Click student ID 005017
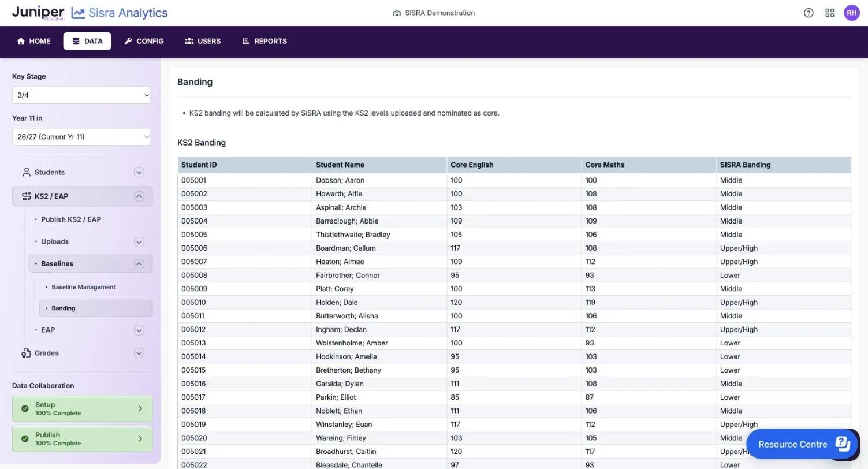Viewport: 868px width, 469px height. point(193,397)
